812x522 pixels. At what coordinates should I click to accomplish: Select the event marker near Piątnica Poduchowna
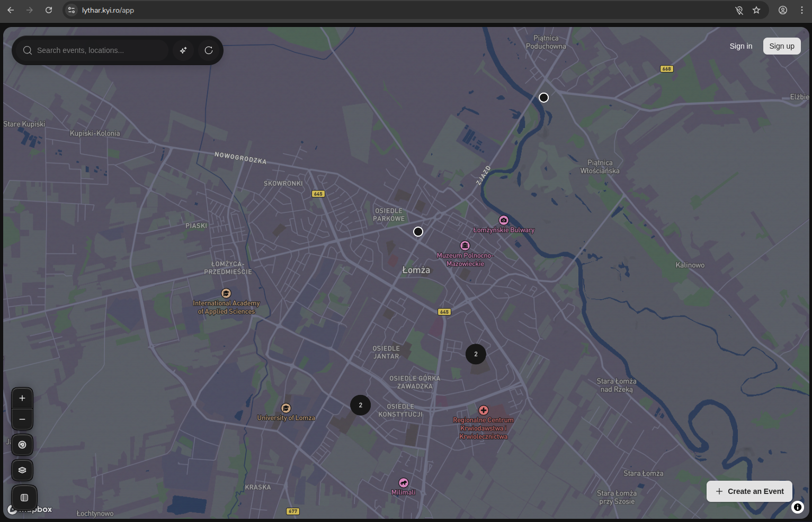click(543, 97)
